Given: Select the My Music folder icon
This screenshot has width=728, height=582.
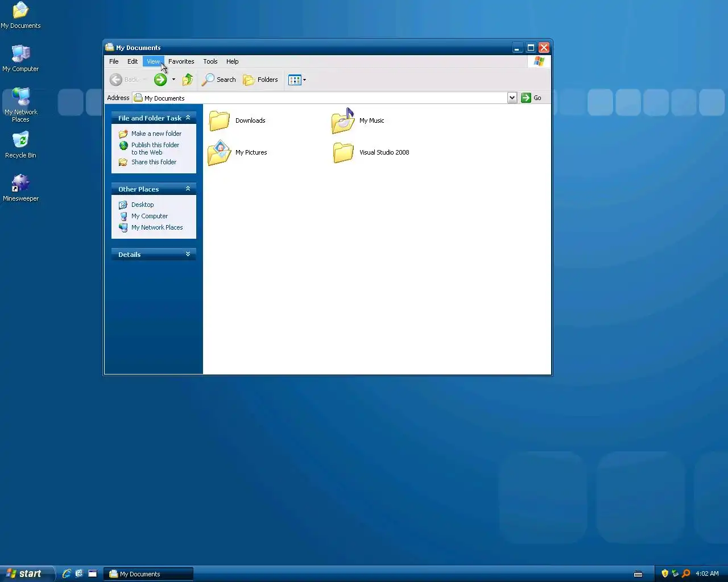Looking at the screenshot, I should click(343, 120).
